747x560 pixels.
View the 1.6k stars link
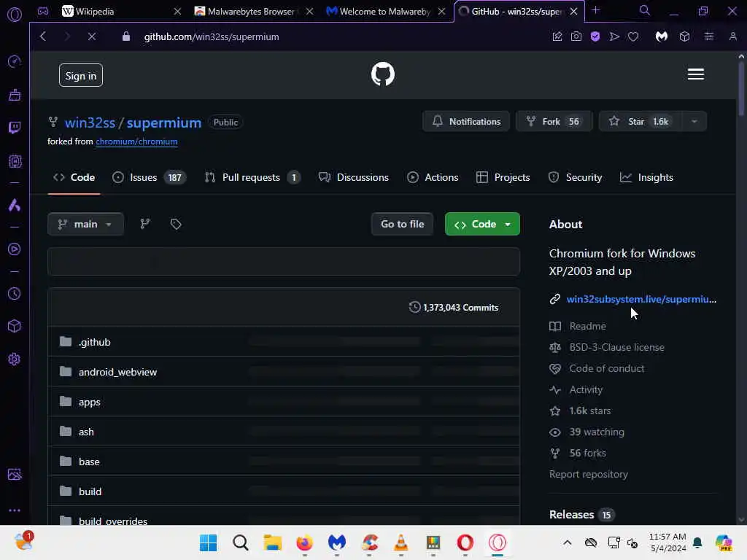pyautogui.click(x=589, y=411)
